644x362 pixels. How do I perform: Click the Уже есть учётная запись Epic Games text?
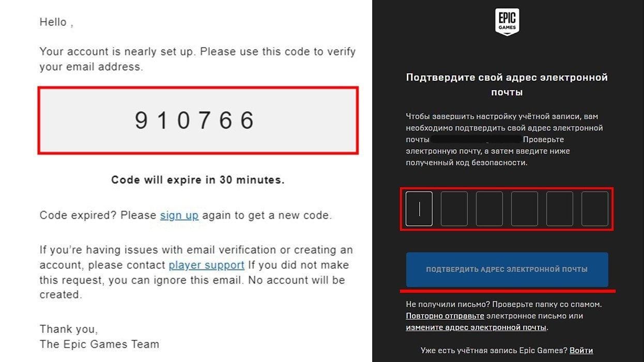tap(494, 351)
